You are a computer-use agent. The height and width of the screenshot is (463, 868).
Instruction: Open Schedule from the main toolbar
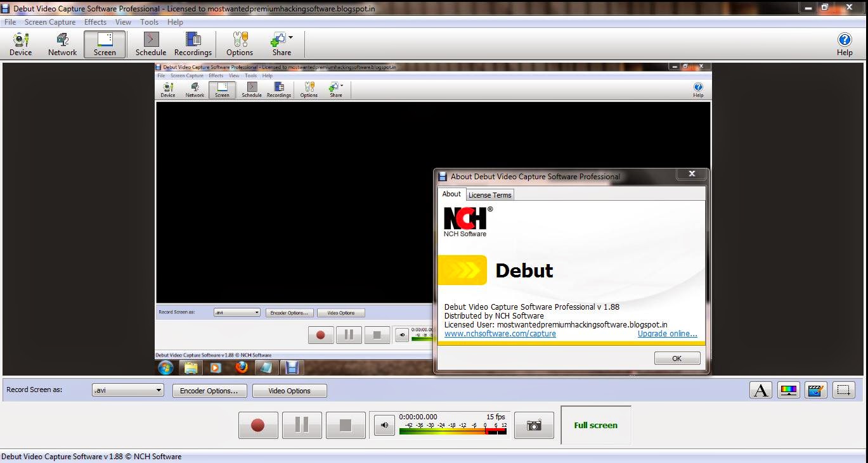pos(151,44)
